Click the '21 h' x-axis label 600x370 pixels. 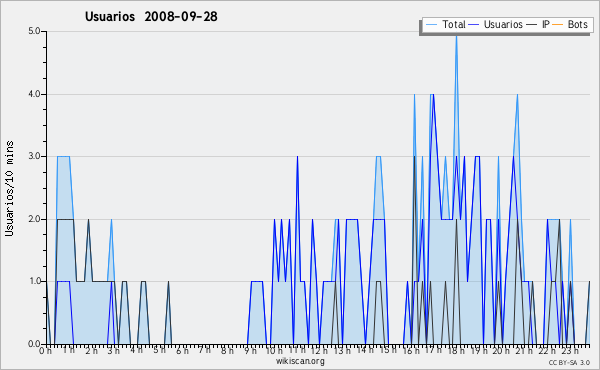[524, 350]
